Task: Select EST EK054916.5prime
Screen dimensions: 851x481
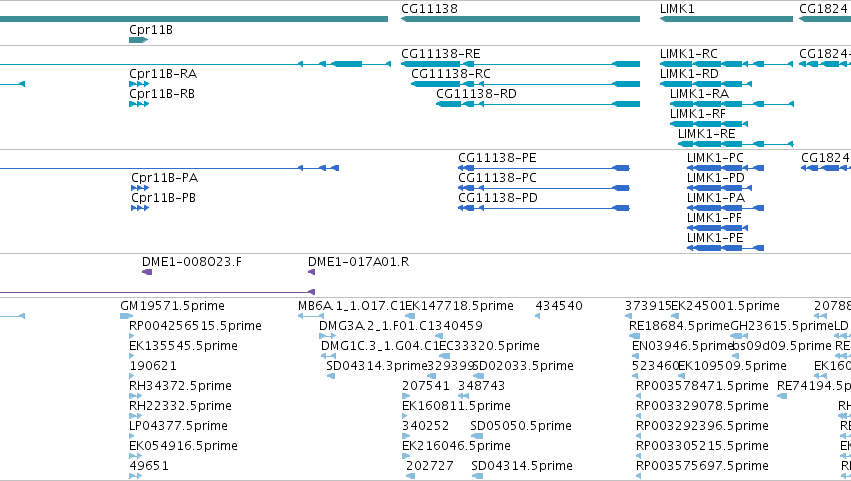Action: (x=183, y=447)
